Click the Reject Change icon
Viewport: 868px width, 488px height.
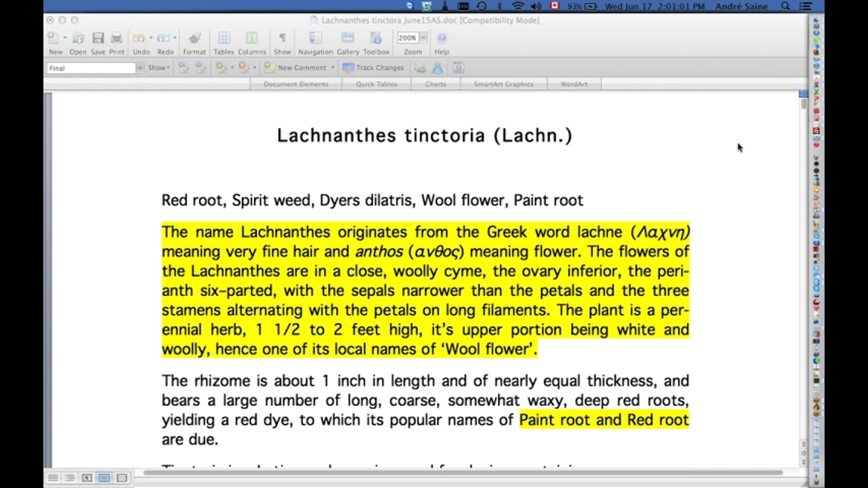244,68
